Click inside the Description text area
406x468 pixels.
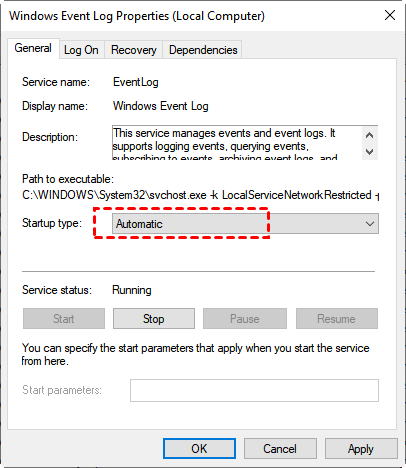237,143
